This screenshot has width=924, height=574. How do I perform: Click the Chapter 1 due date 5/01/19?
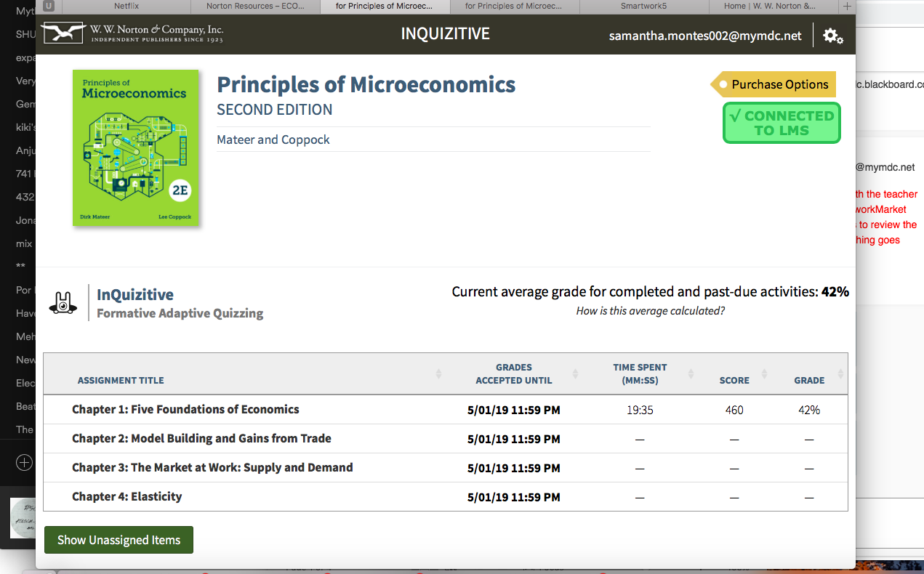tap(514, 410)
